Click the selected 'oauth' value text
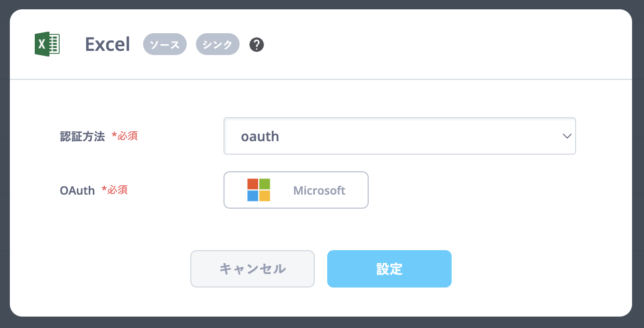This screenshot has width=644, height=328. 260,136
